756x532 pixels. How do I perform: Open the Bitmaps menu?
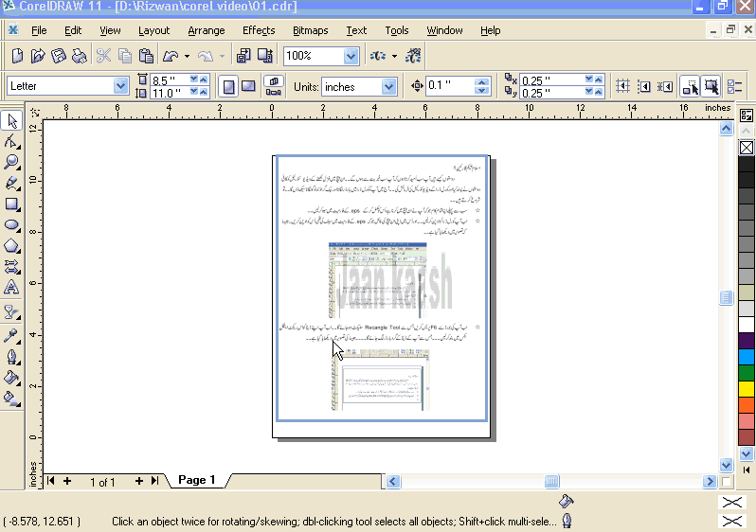[x=311, y=30]
